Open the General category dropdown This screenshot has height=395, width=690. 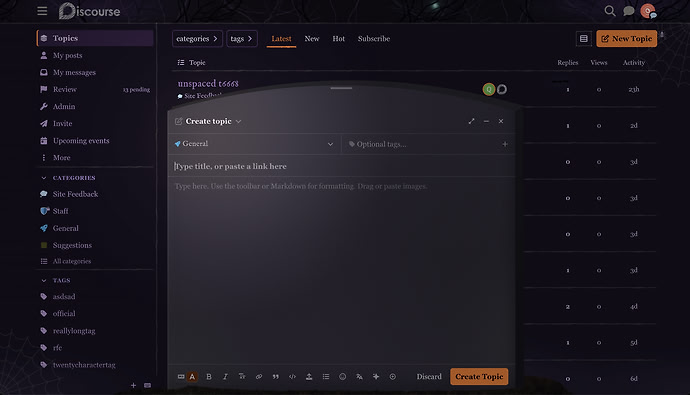pyautogui.click(x=254, y=144)
